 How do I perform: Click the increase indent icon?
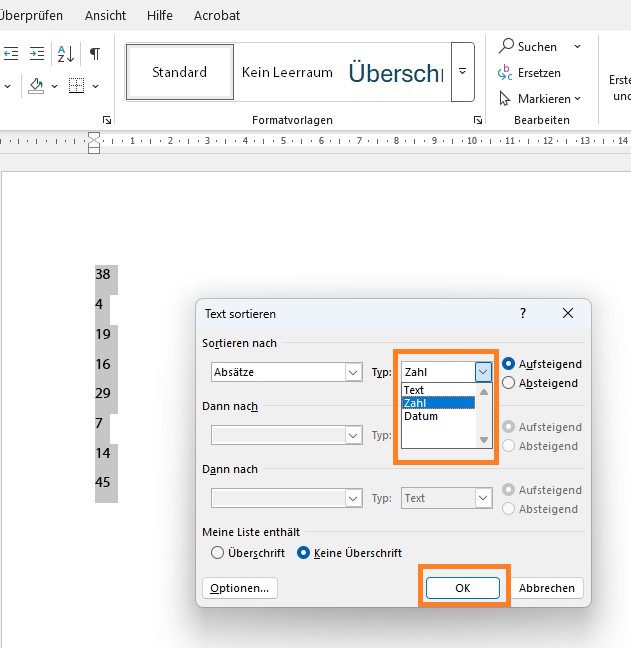coord(37,53)
